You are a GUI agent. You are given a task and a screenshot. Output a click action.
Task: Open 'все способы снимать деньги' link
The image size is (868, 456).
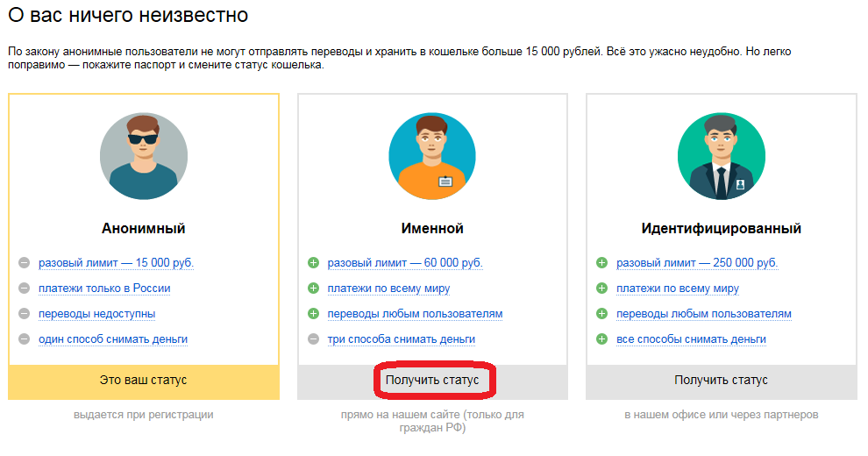(x=691, y=339)
